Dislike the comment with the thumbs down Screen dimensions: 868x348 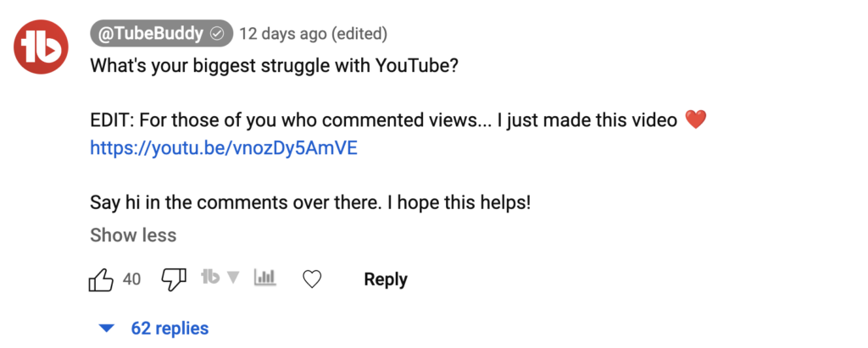pos(174,279)
